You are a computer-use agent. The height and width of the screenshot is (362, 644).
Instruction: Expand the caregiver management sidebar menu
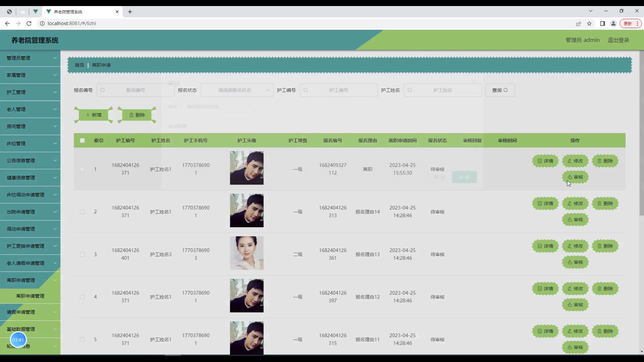[x=30, y=92]
